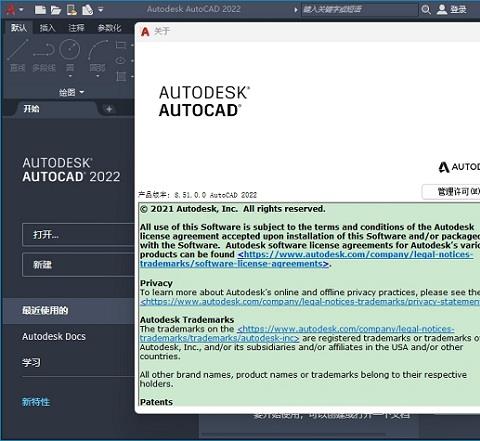Switch to the 参数化 ribbon tab
Screen dimensions: 480x441
(109, 28)
